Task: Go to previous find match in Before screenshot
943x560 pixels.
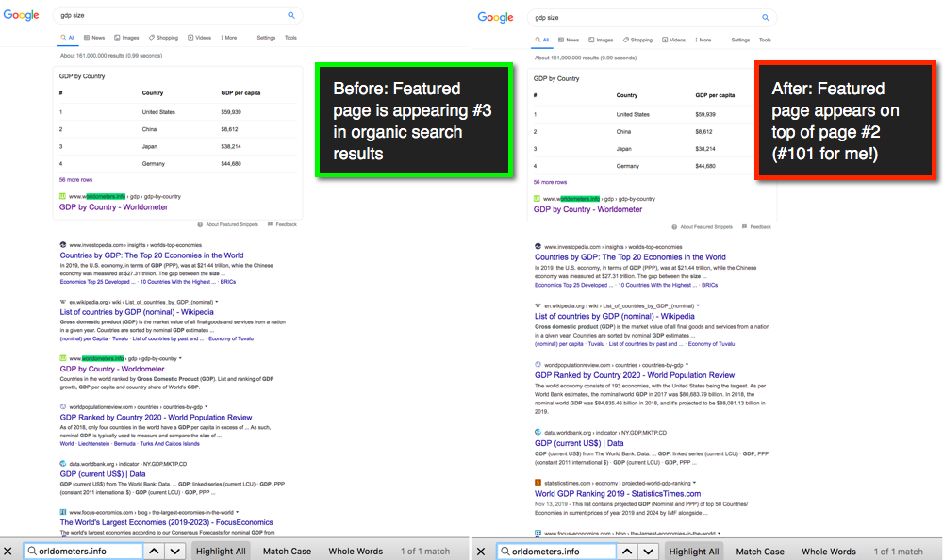Action: pos(154,551)
